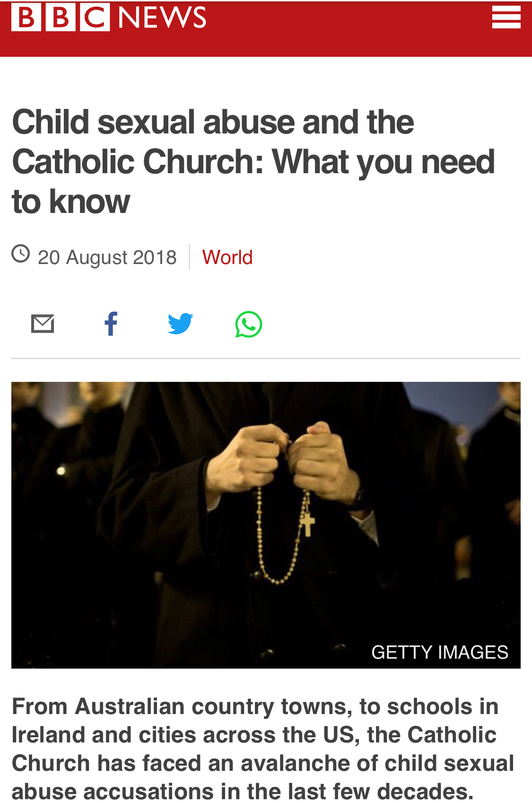This screenshot has width=532, height=803.
Task: Click the middle B block of BBC logo
Action: (61, 17)
